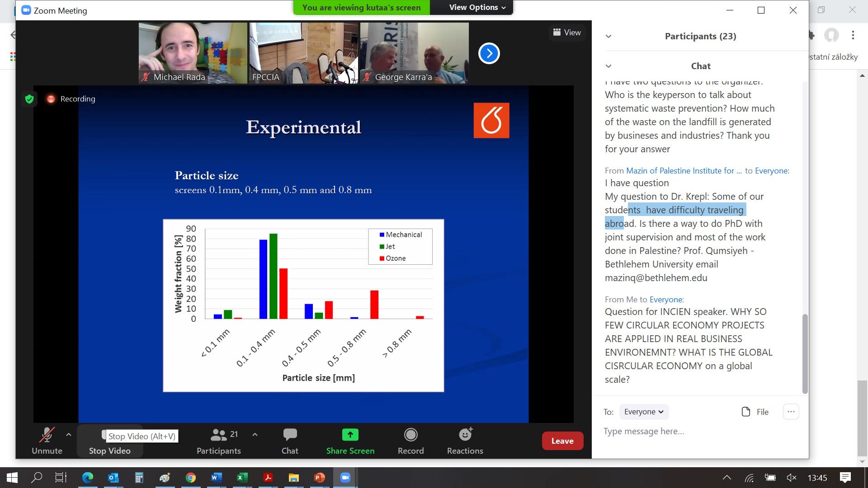Open the Chat bubble icon in toolbar
Viewport: 868px width, 488px height.
[x=290, y=435]
